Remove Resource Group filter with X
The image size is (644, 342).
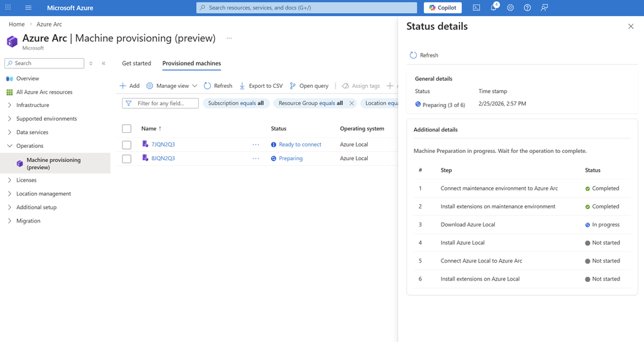[352, 103]
